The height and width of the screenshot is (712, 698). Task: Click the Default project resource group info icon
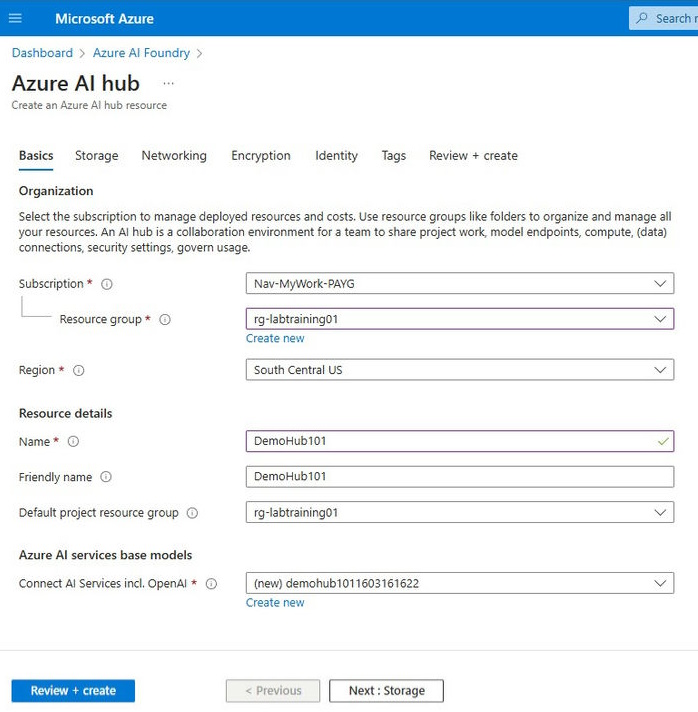click(x=192, y=513)
